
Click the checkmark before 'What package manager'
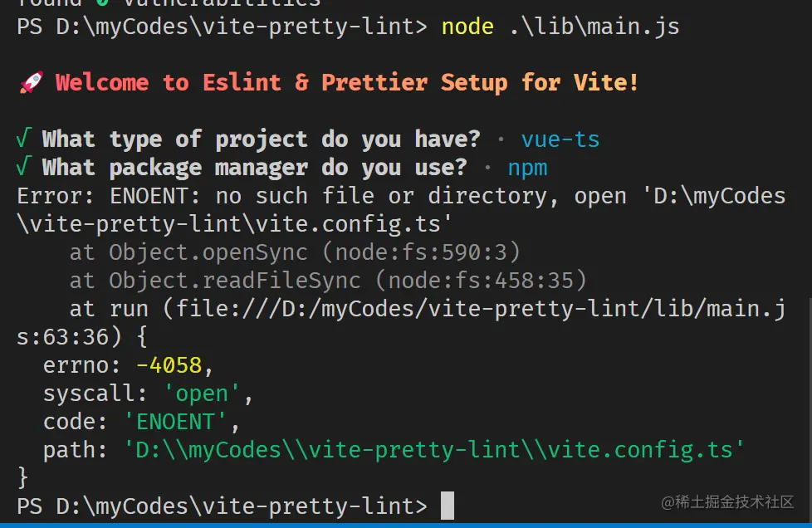(x=24, y=167)
